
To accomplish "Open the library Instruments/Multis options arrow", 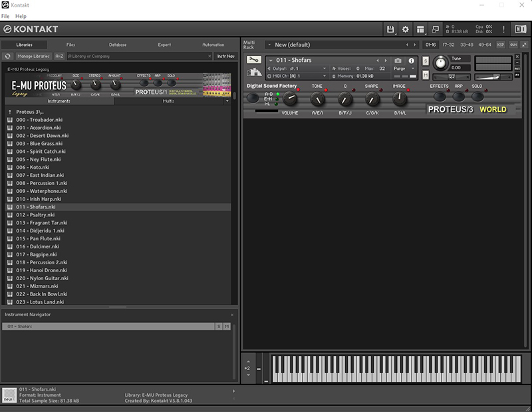I will point(227,101).
